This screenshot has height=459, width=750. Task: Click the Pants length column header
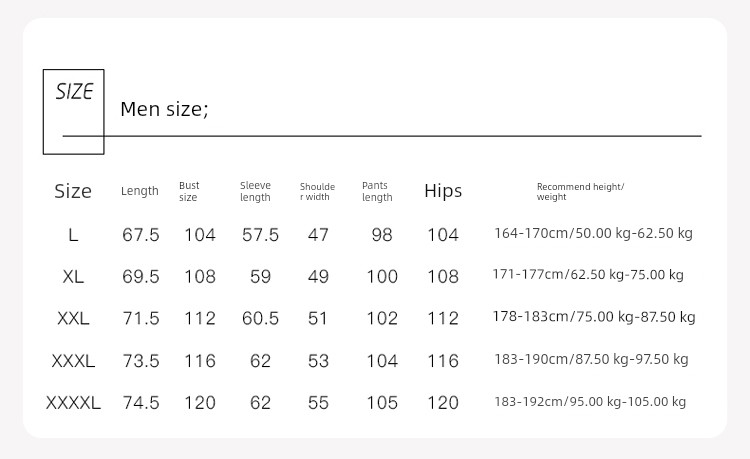click(x=377, y=191)
